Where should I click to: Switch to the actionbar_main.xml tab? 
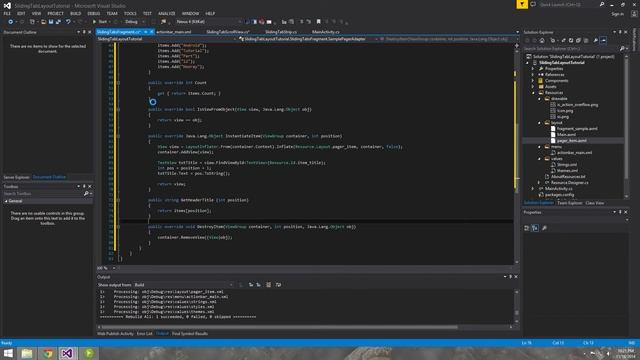click(x=174, y=32)
